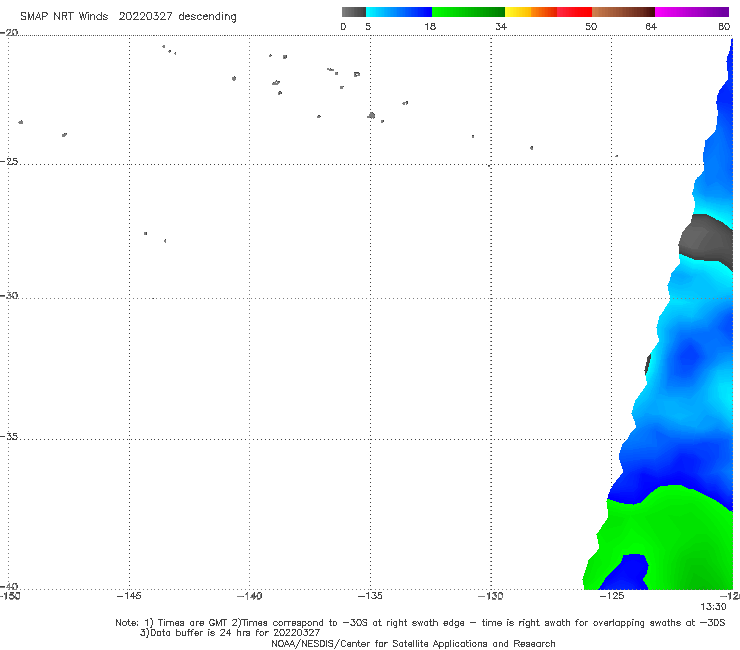Click the large gray low-wind patch in swath
This screenshot has width=740, height=650.
tap(706, 242)
